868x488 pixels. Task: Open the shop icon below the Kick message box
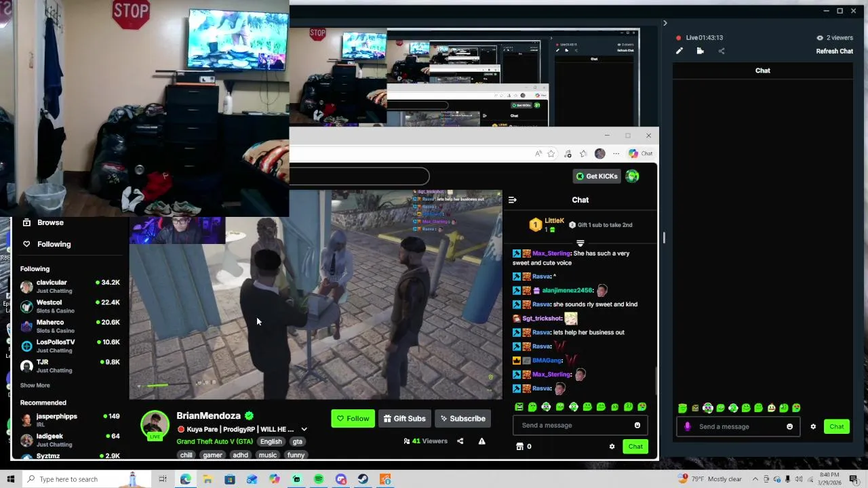tap(519, 447)
